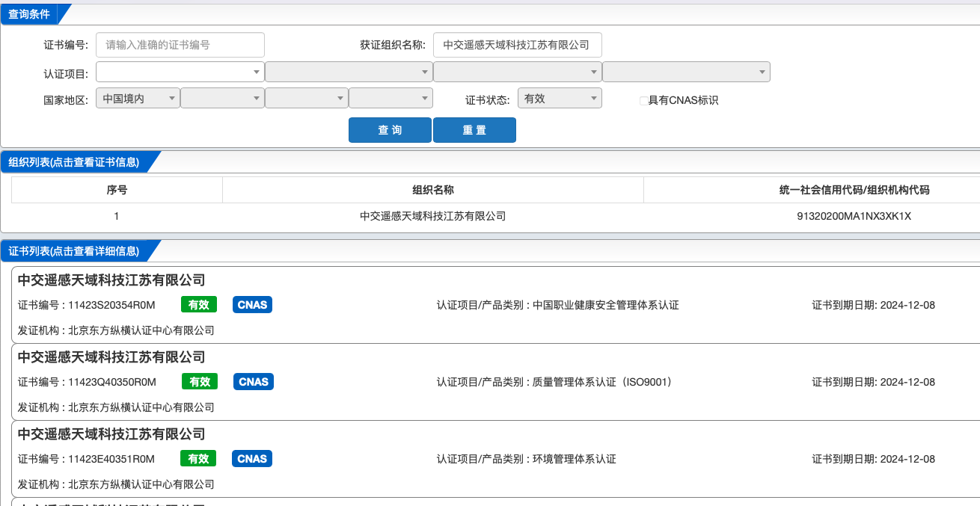This screenshot has height=506, width=980.
Task: Click 环境管理体系认证 category text
Action: click(575, 459)
